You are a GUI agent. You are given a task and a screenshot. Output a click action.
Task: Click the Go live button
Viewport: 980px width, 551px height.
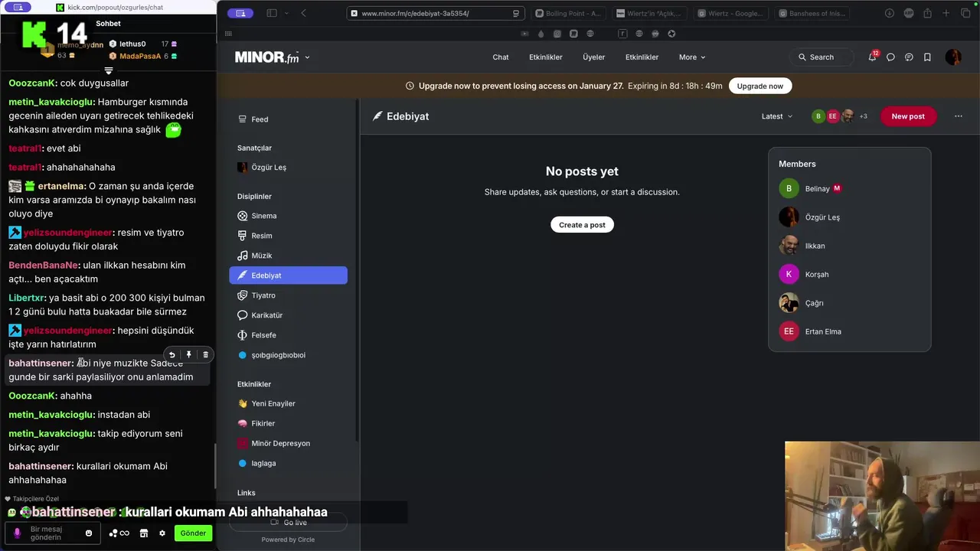[289, 523]
